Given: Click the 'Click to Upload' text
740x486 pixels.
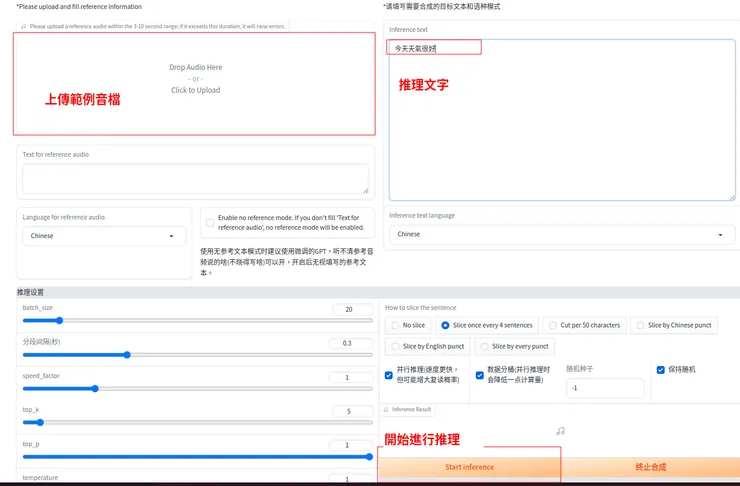Looking at the screenshot, I should click(195, 90).
